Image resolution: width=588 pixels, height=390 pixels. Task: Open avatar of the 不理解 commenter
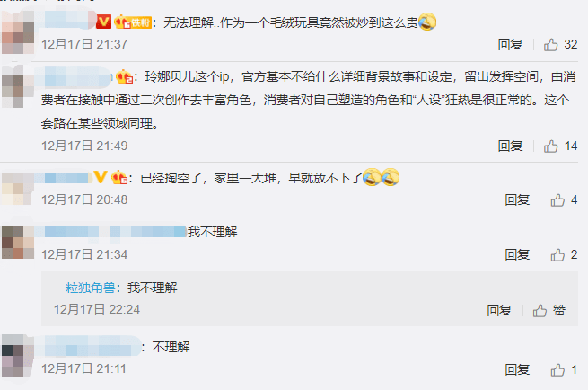[x=18, y=356]
